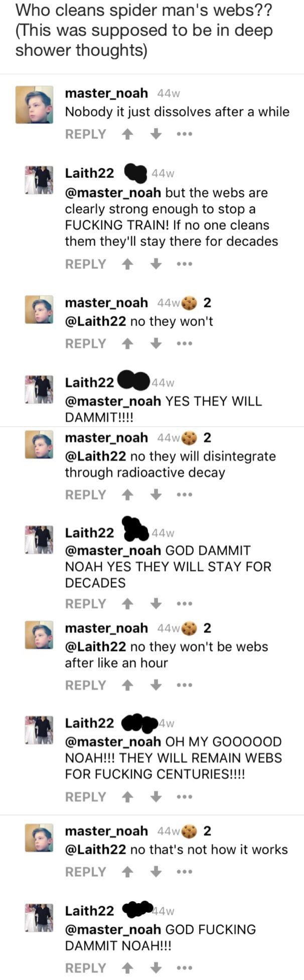This screenshot has height=980, width=304.
Task: Open more options on 'FUCKING TRAIN' comment
Action: coord(184,264)
